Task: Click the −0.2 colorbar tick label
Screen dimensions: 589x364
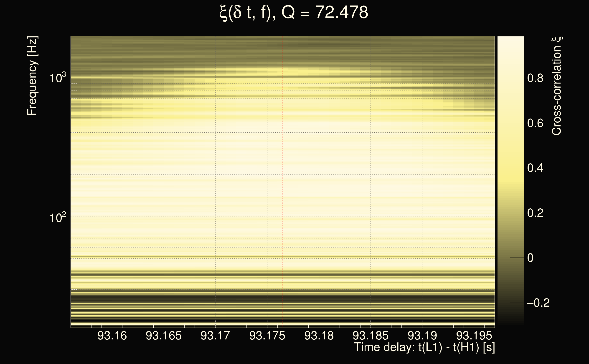Action: pyautogui.click(x=538, y=303)
